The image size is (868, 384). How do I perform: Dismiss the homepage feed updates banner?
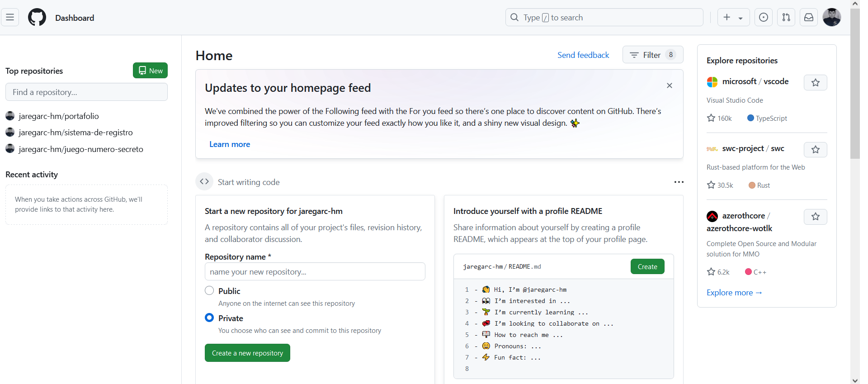tap(670, 85)
